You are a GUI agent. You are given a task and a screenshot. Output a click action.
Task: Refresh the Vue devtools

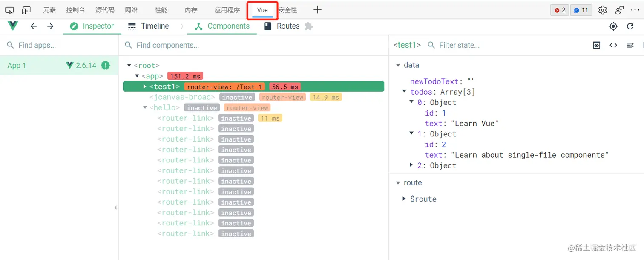tap(630, 26)
